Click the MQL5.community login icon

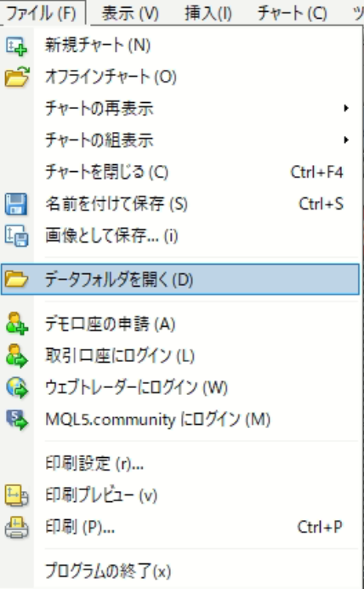coord(17,420)
